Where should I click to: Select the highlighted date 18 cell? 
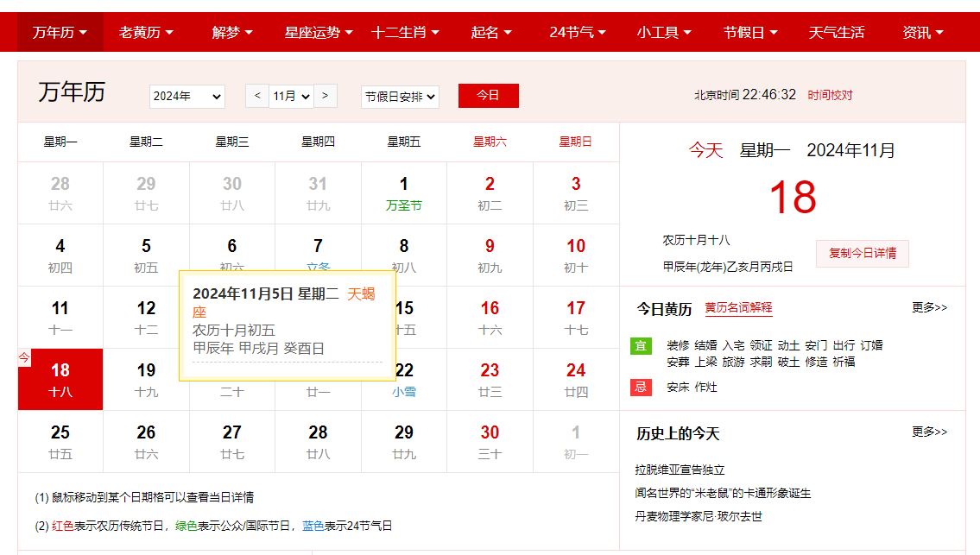tap(60, 380)
